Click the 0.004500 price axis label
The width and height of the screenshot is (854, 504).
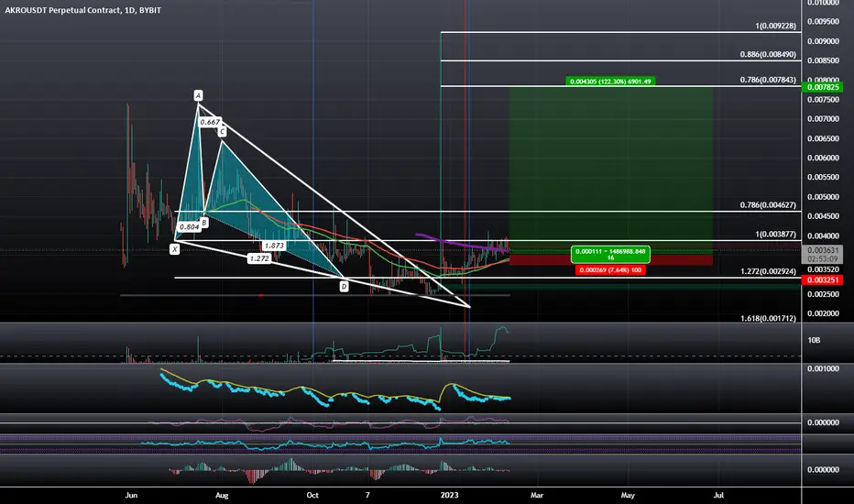[823, 216]
